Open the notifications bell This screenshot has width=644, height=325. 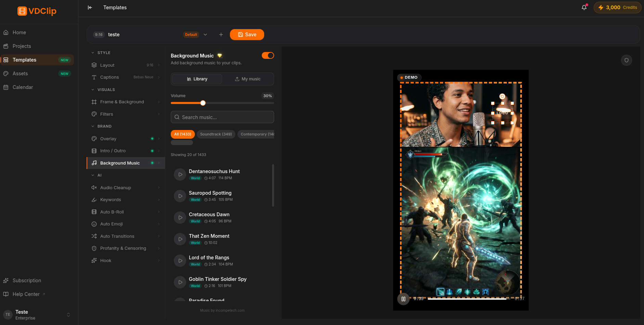[584, 8]
